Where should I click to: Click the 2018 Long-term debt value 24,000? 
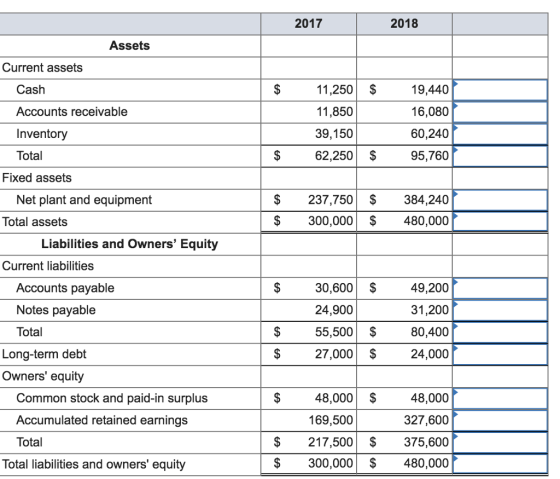click(430, 354)
